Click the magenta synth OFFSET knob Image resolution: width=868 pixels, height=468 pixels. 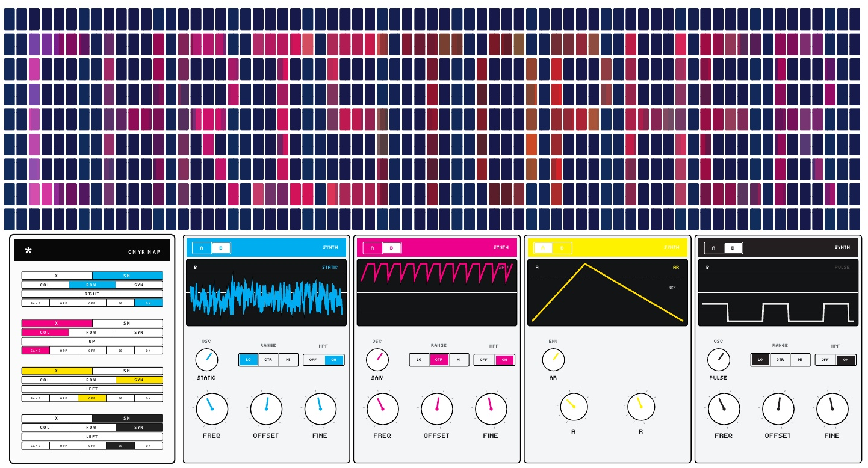pyautogui.click(x=436, y=409)
